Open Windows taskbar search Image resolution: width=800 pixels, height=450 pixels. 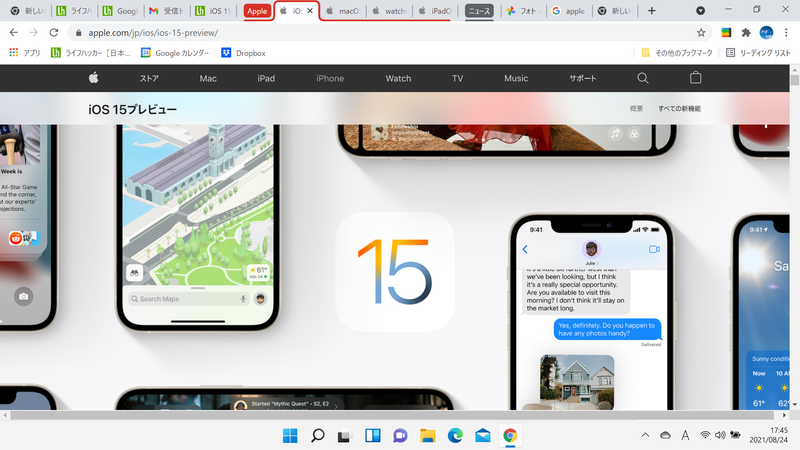tap(317, 435)
